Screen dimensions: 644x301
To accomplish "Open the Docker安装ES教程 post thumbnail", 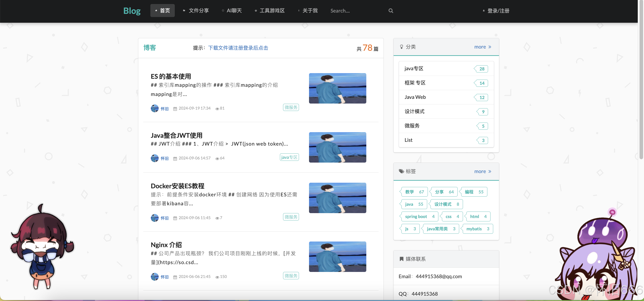I will [337, 198].
